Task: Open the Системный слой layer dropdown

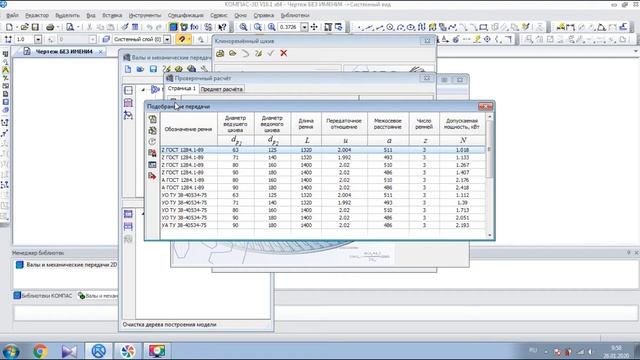Action: (x=167, y=39)
